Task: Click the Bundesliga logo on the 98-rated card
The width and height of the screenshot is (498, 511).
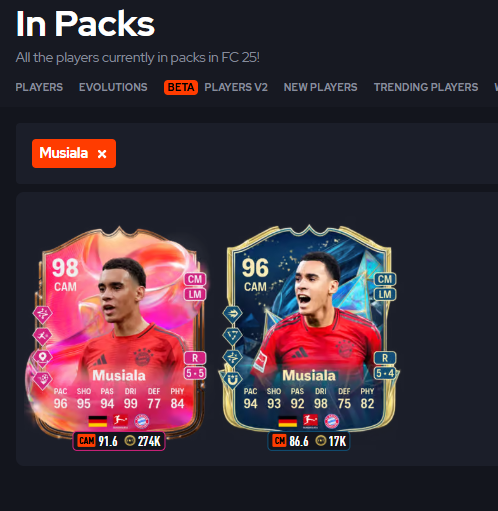Action: [x=120, y=421]
